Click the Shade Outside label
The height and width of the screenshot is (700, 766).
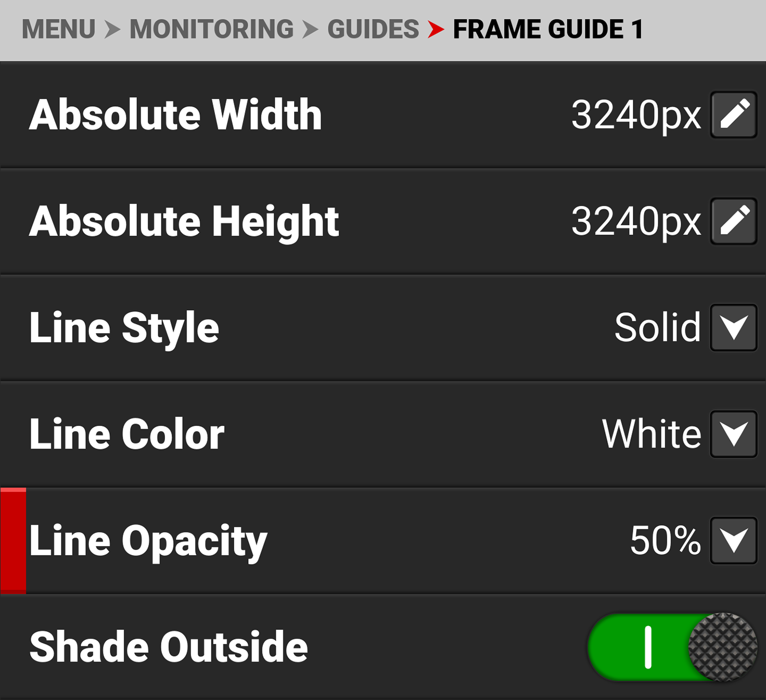pyautogui.click(x=169, y=647)
